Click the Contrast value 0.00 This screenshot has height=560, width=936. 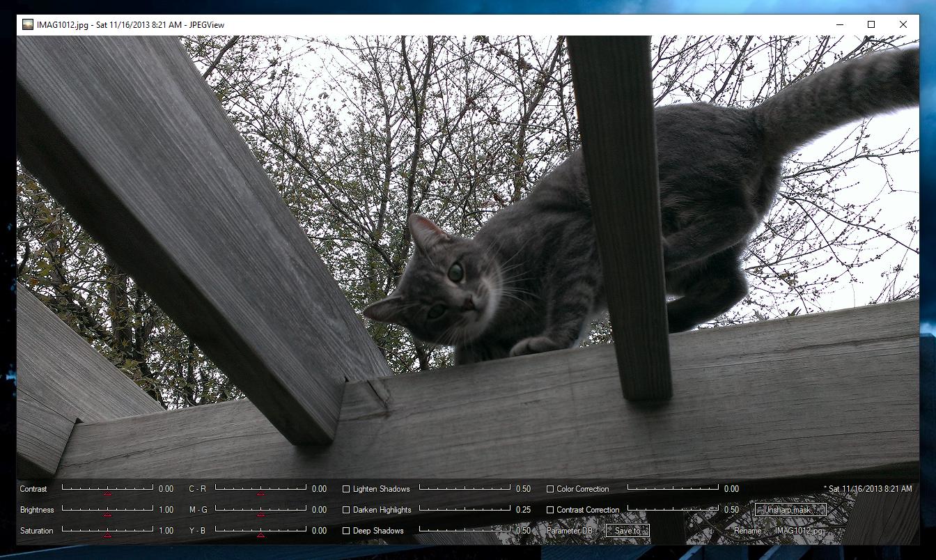pyautogui.click(x=166, y=489)
